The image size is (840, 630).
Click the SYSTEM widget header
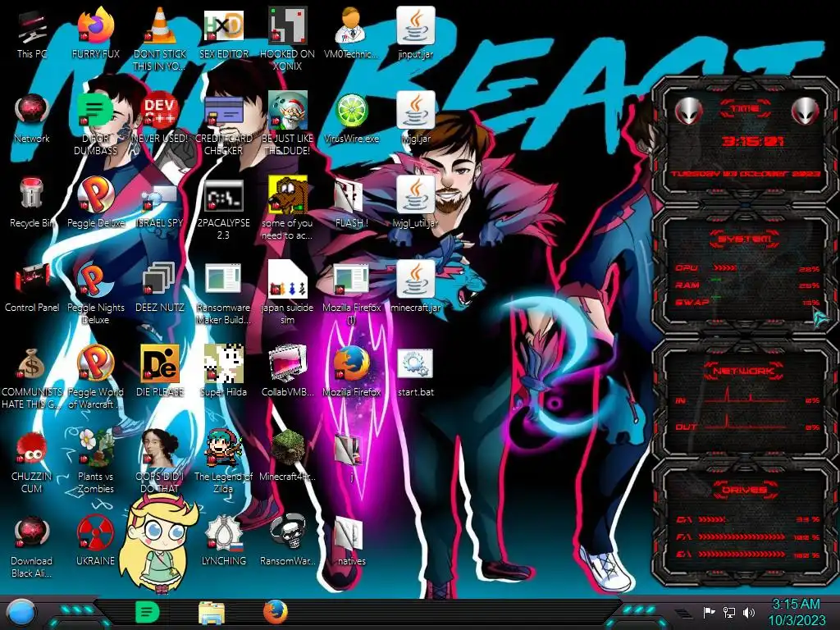coord(744,239)
